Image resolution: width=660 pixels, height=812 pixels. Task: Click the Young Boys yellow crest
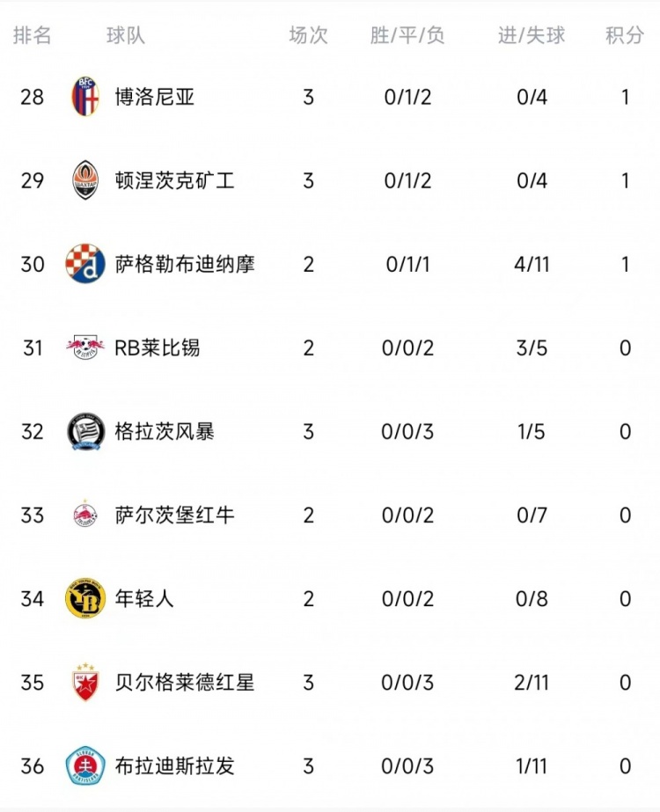(85, 598)
